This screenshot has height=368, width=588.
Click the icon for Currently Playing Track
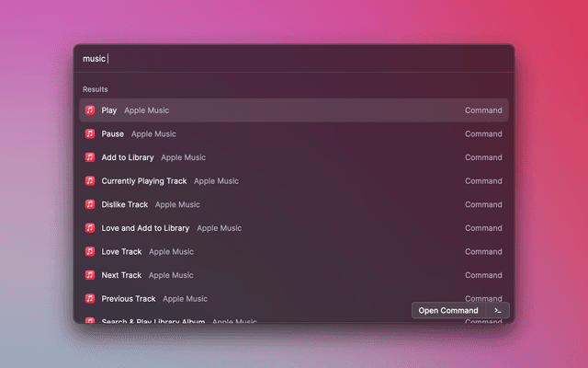click(90, 181)
